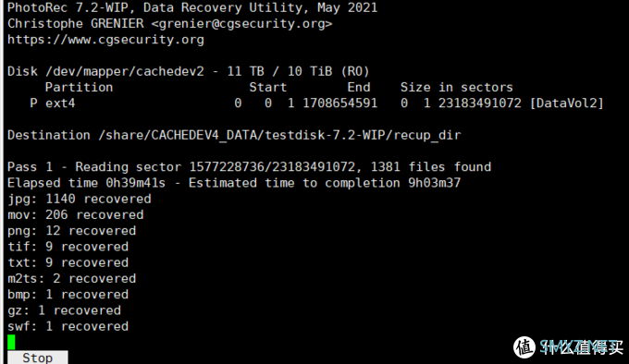Click the Disk /dev/mapper/cachedev2 line
629x364 pixels.
(x=189, y=71)
